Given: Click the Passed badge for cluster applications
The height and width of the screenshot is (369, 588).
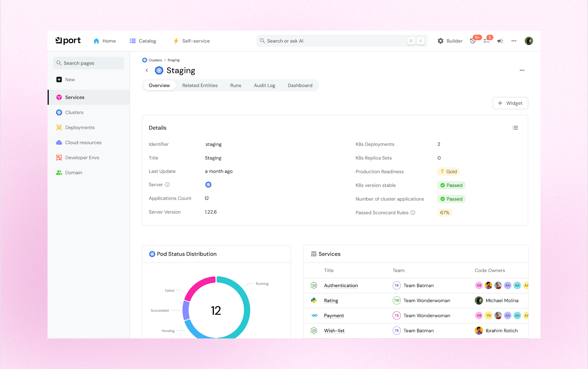Looking at the screenshot, I should [x=451, y=199].
